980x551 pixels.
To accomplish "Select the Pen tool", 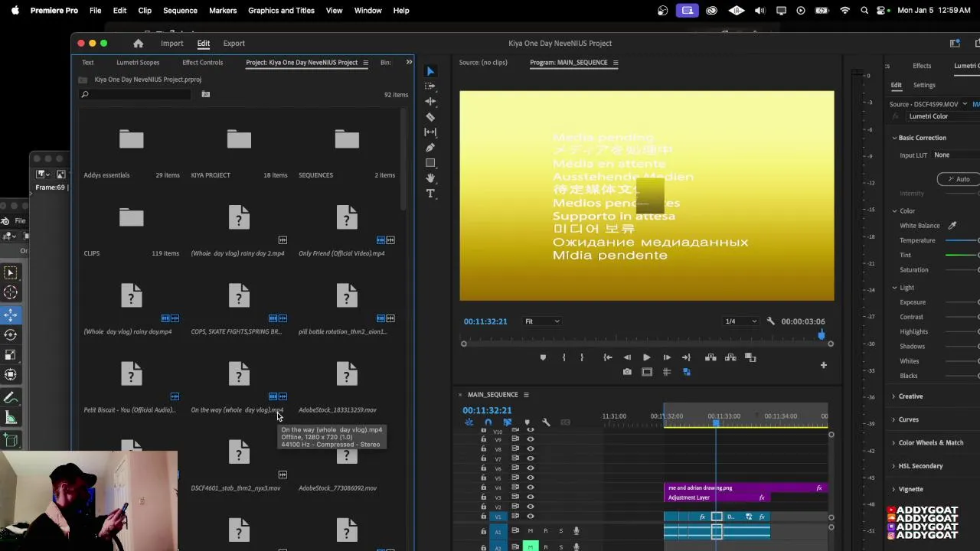I will (x=430, y=148).
